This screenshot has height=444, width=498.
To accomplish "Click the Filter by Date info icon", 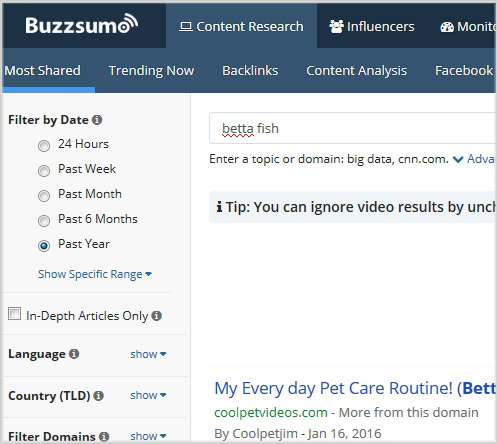I will point(97,120).
